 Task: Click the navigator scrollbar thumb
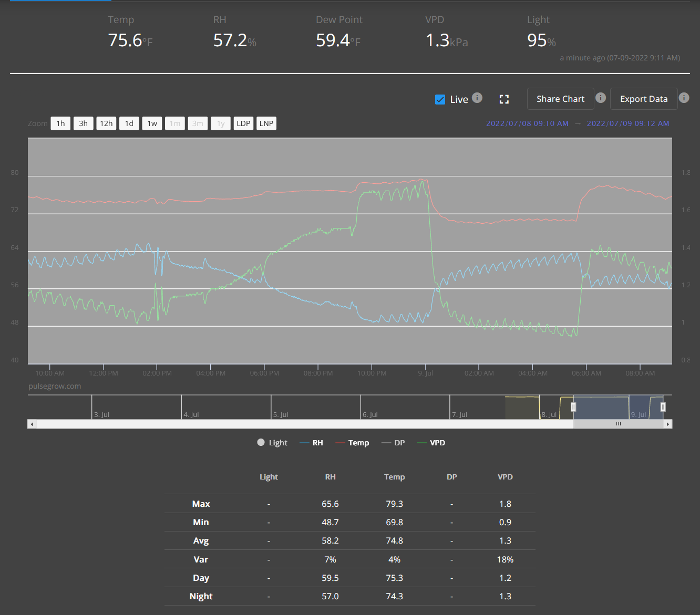pyautogui.click(x=618, y=424)
